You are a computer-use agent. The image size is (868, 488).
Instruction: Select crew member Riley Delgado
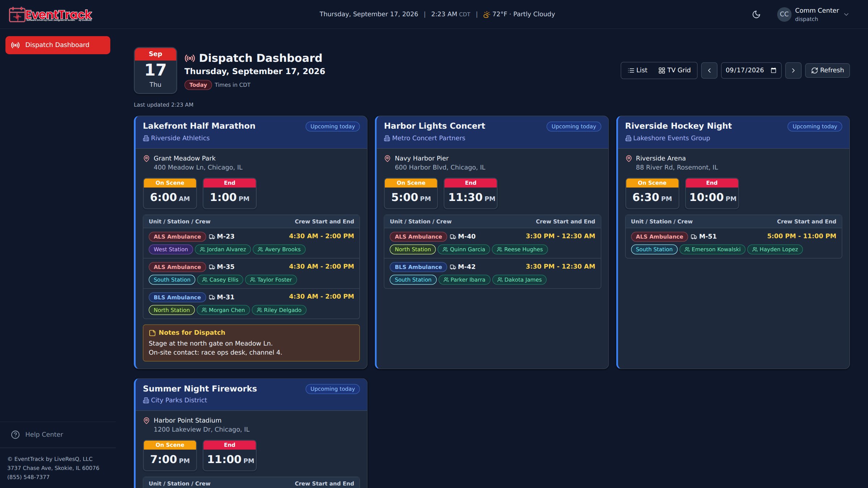point(279,310)
